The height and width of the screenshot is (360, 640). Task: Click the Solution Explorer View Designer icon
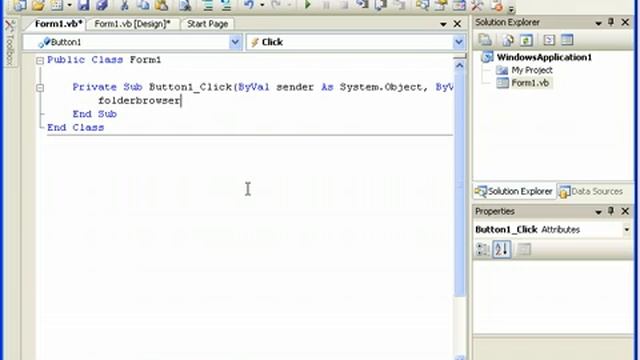click(x=567, y=40)
